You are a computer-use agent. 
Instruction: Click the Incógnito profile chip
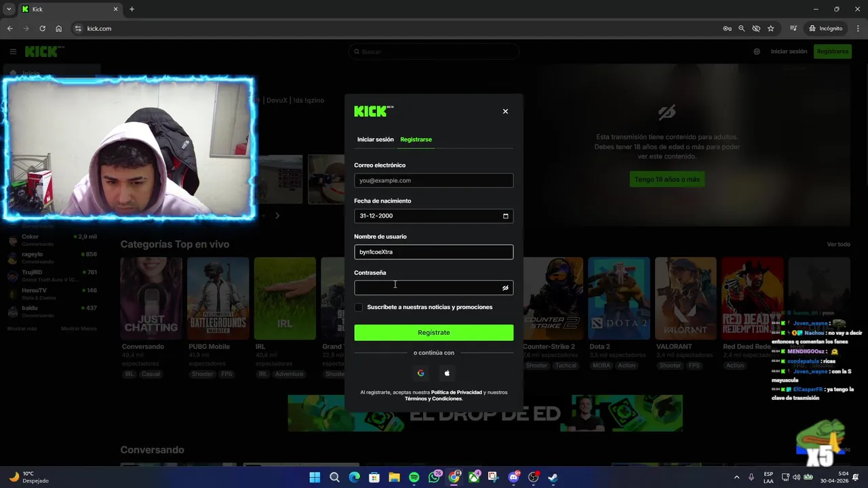(825, 28)
